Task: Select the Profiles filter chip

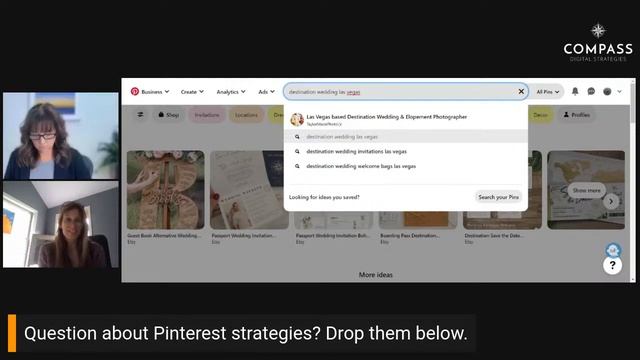Action: tap(576, 115)
